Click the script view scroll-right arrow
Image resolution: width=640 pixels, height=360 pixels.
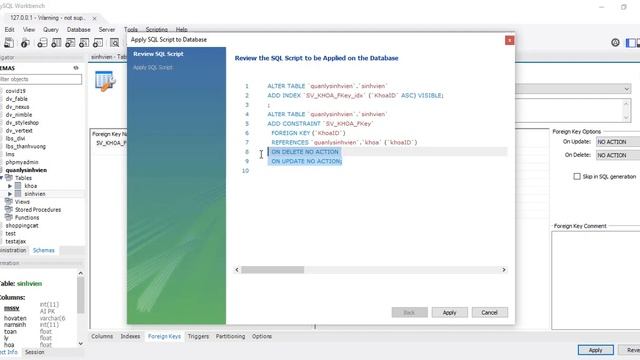point(504,270)
